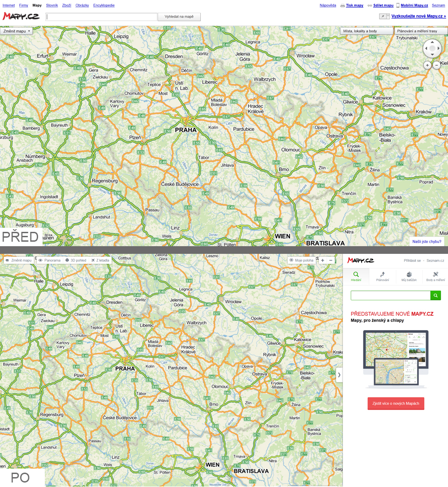Focus the old map search field
This screenshot has height=487, width=448.
point(101,17)
